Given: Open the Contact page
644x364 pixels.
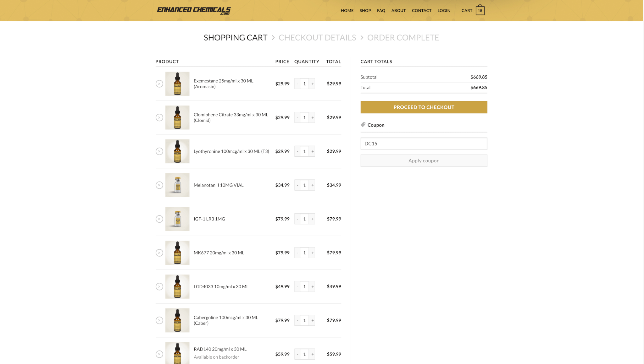Looking at the screenshot, I should (421, 10).
